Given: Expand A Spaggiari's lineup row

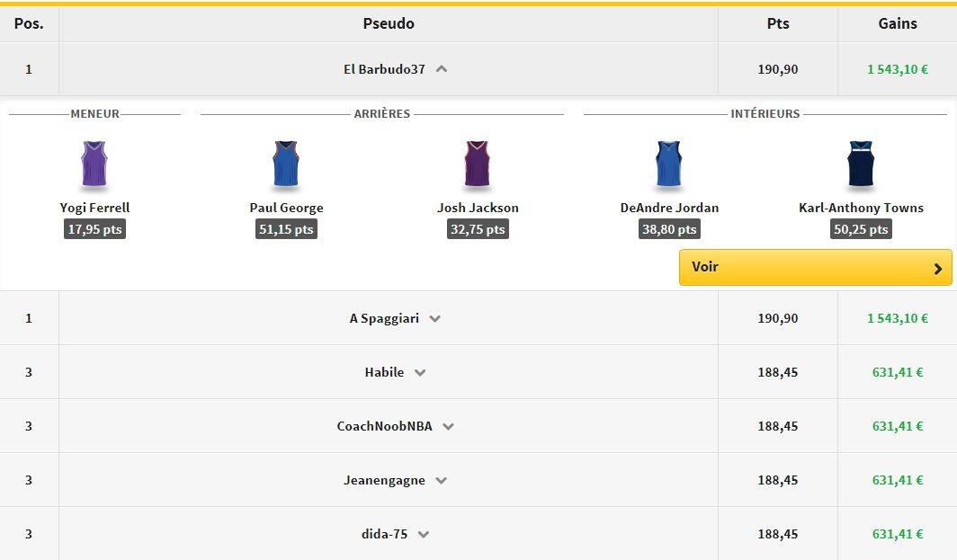Looking at the screenshot, I should pos(435,318).
